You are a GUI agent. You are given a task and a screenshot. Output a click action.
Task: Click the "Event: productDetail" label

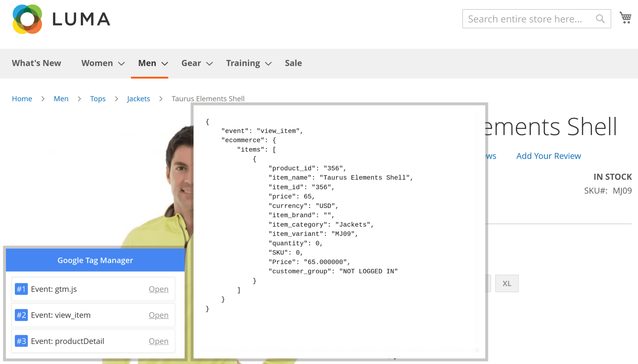[68, 341]
